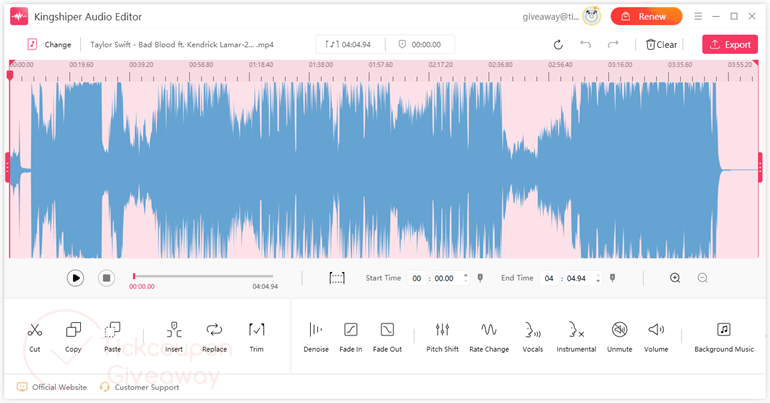Zoom out of the waveform
The width and height of the screenshot is (770, 403).
tap(703, 278)
